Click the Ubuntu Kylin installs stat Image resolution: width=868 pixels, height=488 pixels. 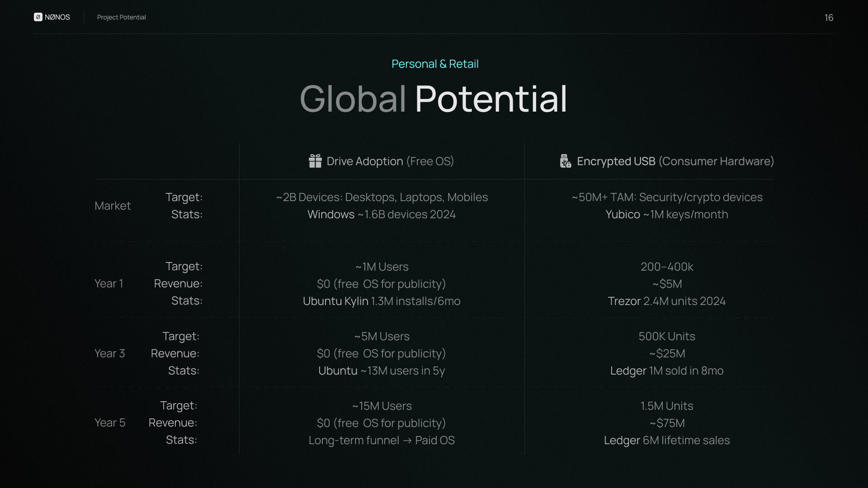[x=381, y=301]
